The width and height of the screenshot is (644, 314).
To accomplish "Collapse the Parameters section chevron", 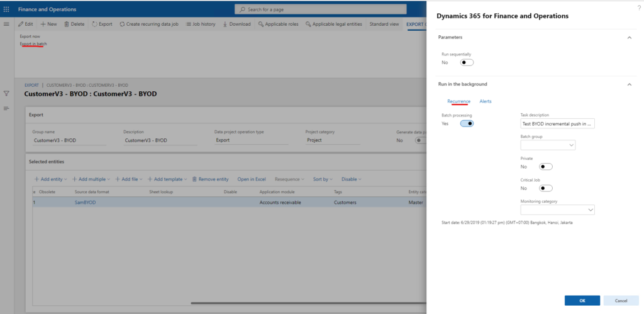I will pos(629,37).
